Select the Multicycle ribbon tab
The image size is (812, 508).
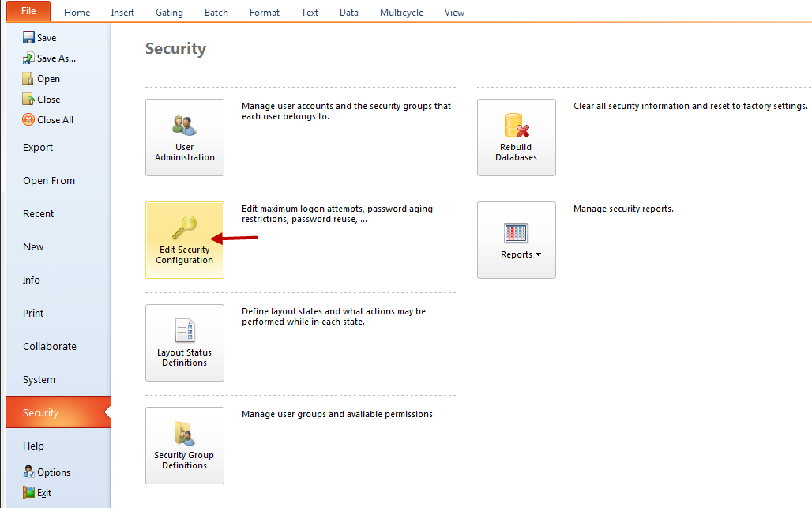[x=401, y=13]
